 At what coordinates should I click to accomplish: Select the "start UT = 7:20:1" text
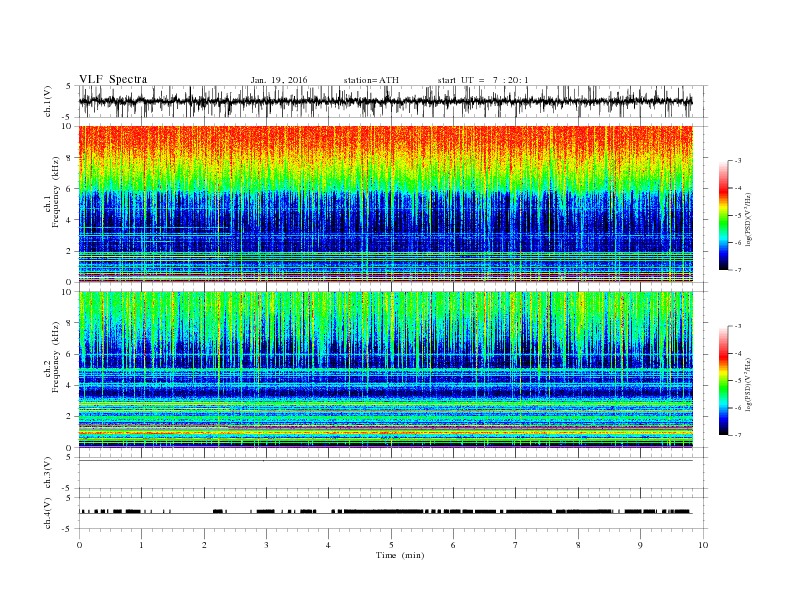pyautogui.click(x=483, y=80)
